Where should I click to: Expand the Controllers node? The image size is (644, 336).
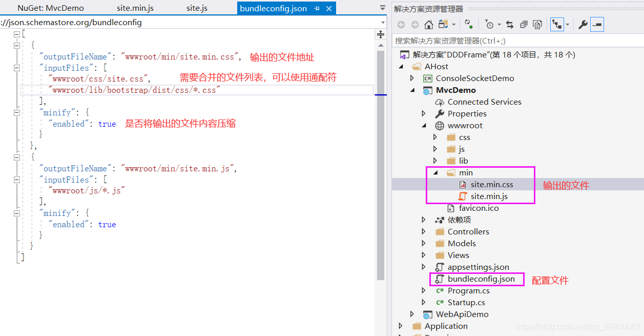(x=423, y=231)
